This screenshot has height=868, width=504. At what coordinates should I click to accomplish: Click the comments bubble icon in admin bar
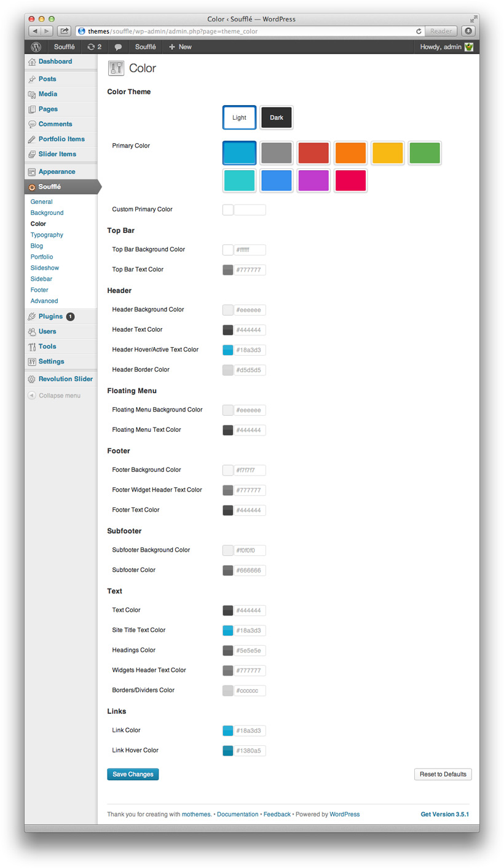[x=118, y=47]
